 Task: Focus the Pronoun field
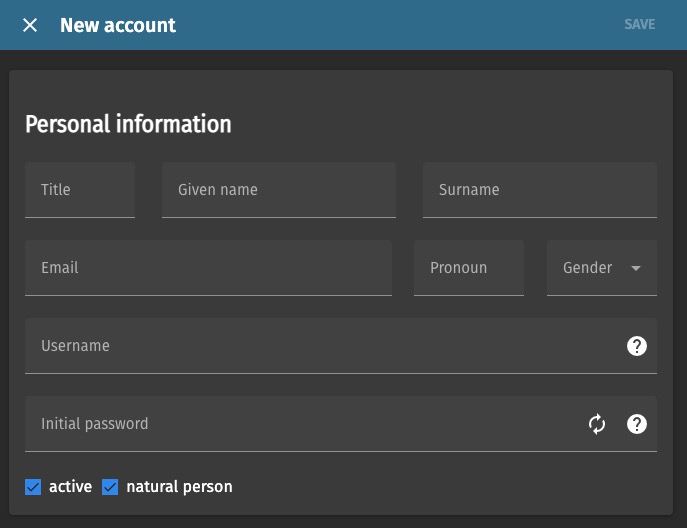pyautogui.click(x=469, y=268)
